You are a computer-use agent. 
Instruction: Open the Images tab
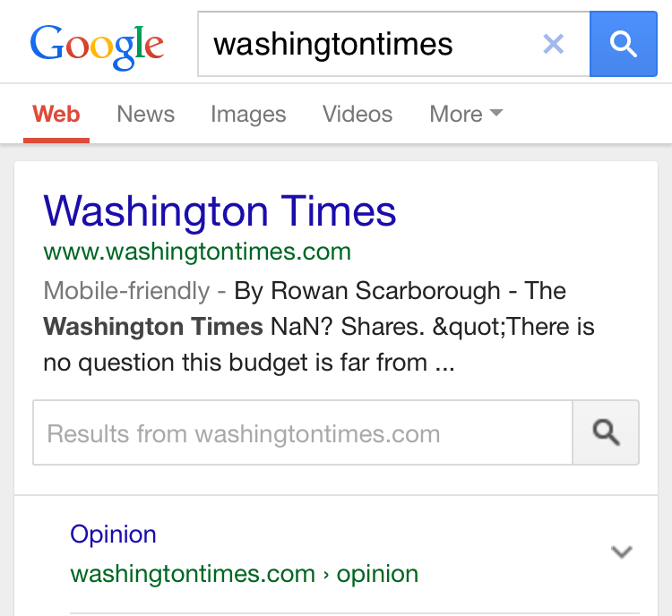(x=248, y=115)
